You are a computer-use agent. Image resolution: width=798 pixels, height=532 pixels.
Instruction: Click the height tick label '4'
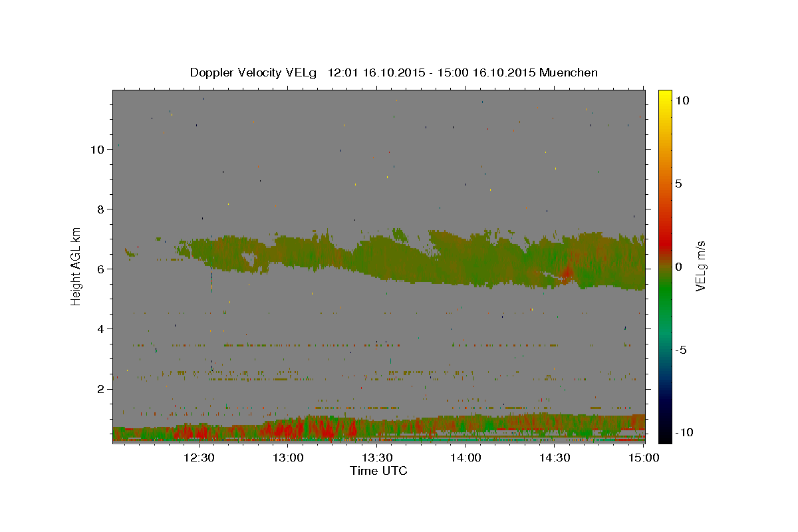coord(101,329)
